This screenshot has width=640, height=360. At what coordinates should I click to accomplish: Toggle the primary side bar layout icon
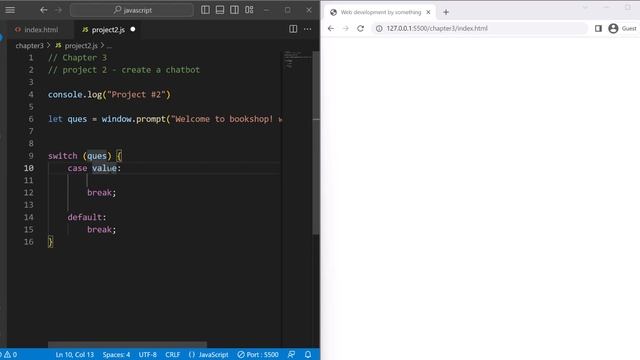(205, 10)
